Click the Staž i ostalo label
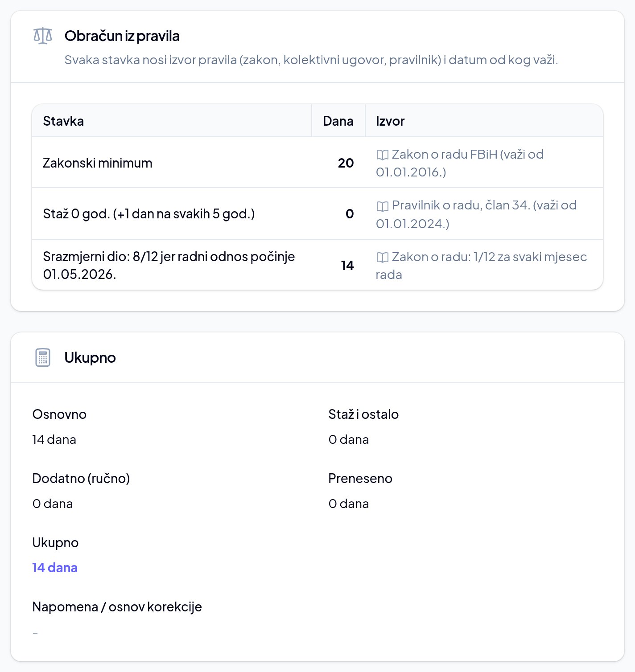This screenshot has height=672, width=635. point(363,414)
